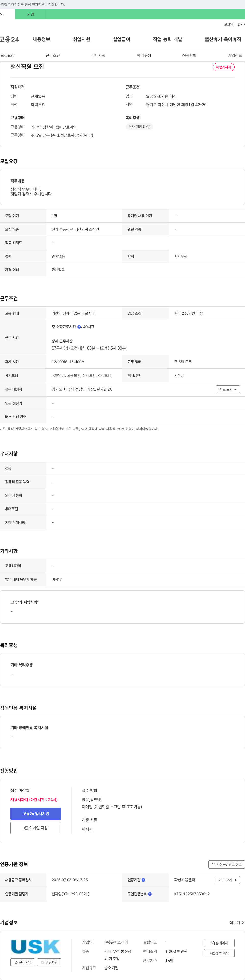Jump to the 기업정보 section tab
The image size is (245, 980).
tap(235, 56)
